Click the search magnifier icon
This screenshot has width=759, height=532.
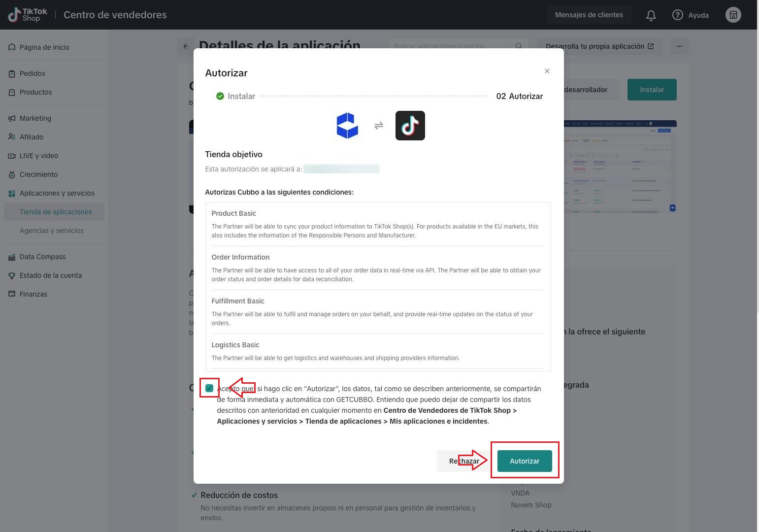[519, 46]
